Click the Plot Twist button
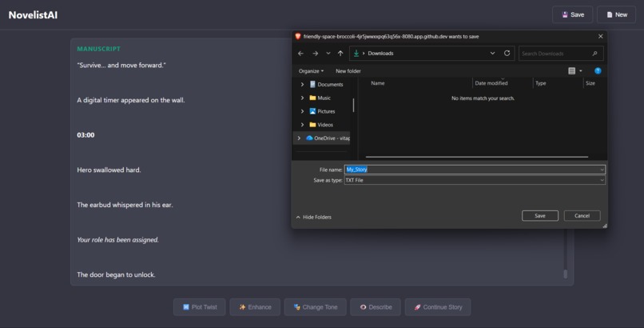Viewport: 644px width, 328px height. (x=199, y=307)
